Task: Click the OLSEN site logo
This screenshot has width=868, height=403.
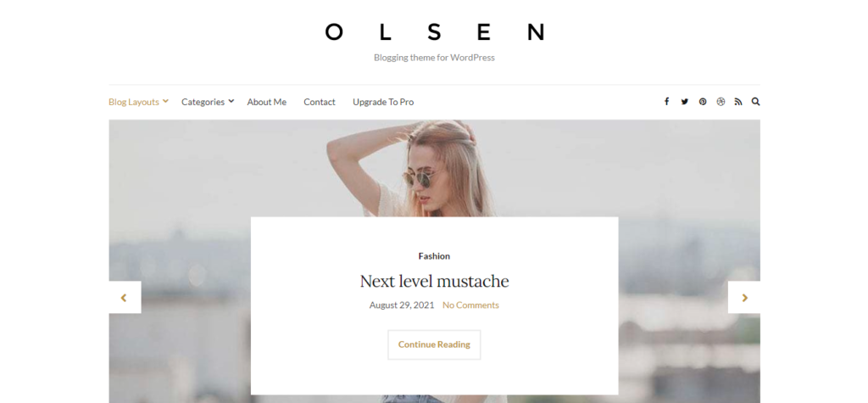Action: 435,32
